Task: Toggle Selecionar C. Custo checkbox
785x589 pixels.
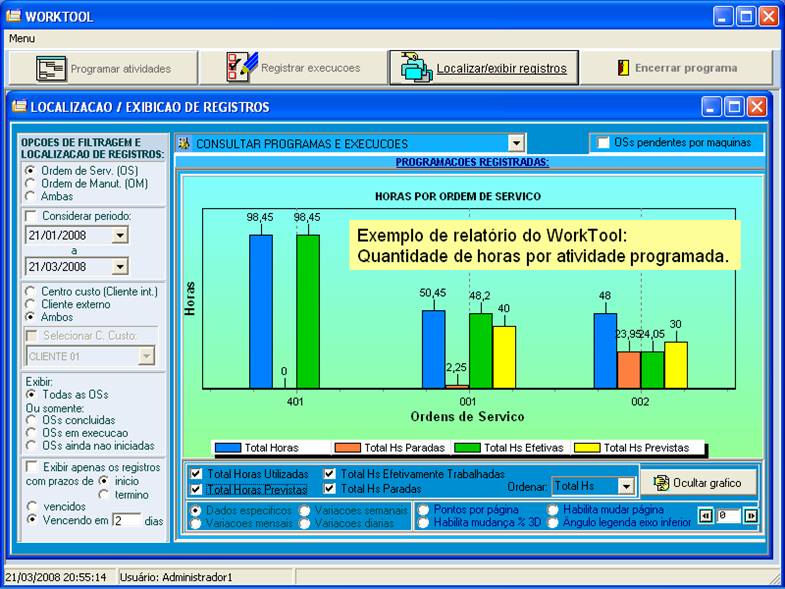Action: [x=32, y=336]
